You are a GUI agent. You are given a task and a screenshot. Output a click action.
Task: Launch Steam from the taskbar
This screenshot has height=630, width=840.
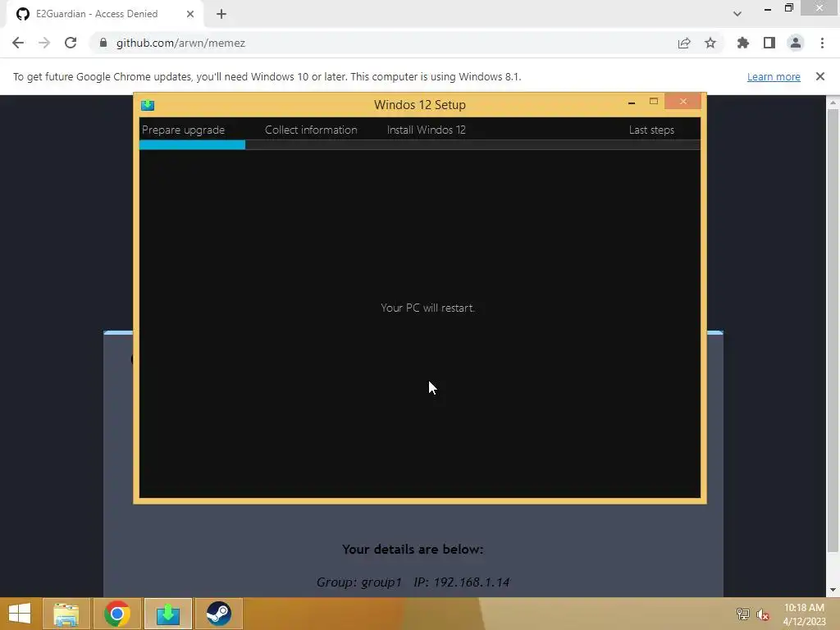pos(218,614)
